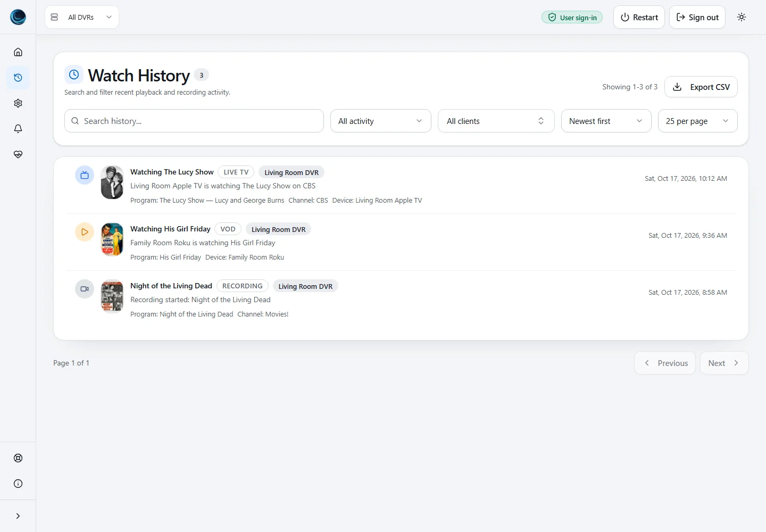The height and width of the screenshot is (532, 766).
Task: Click the LIVE TV tag badge
Action: [x=236, y=172]
